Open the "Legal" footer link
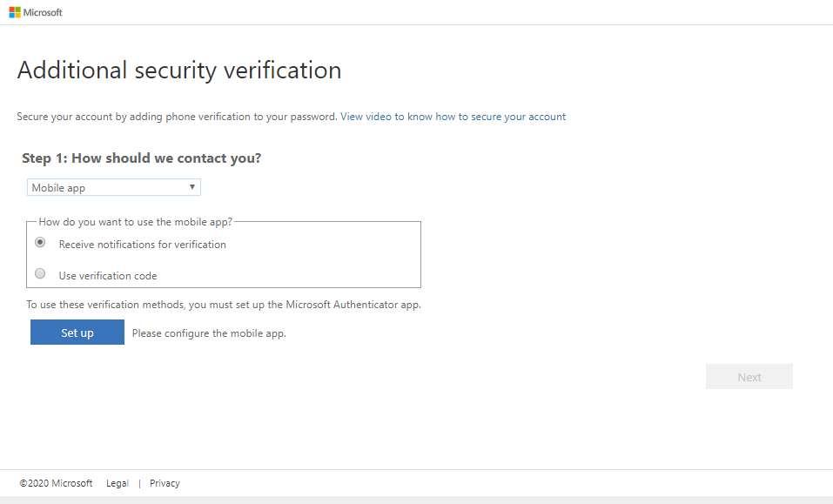Image resolution: width=833 pixels, height=504 pixels. pyautogui.click(x=118, y=483)
